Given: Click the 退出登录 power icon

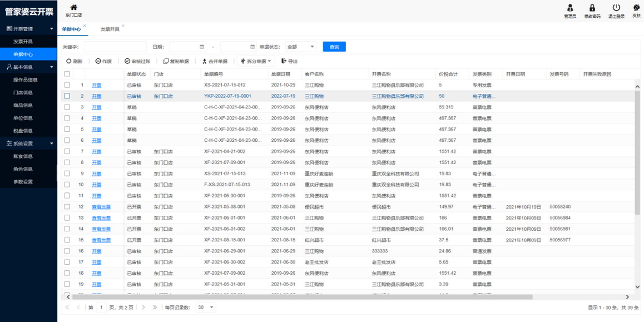Looking at the screenshot, I should pos(616,8).
